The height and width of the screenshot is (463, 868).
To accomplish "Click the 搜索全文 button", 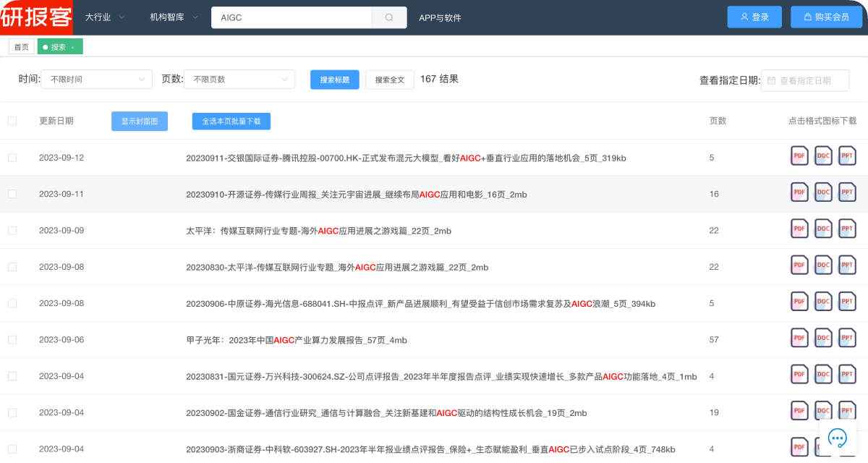I will (390, 80).
